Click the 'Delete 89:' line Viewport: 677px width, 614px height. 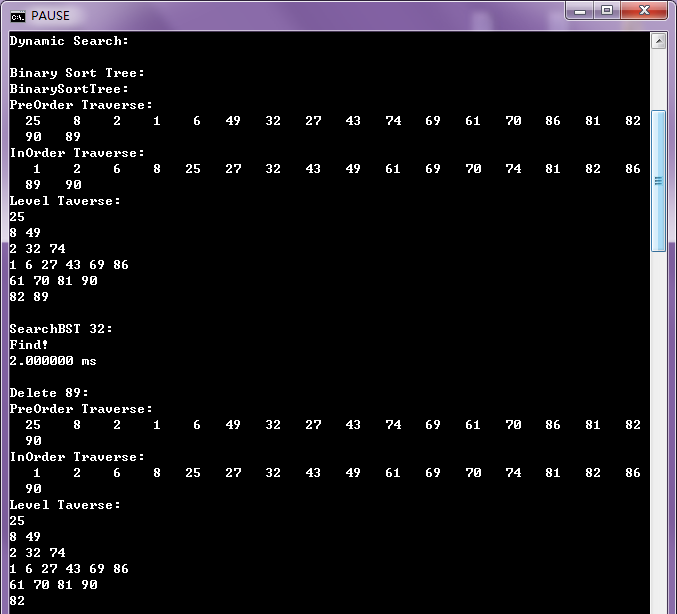tap(49, 392)
